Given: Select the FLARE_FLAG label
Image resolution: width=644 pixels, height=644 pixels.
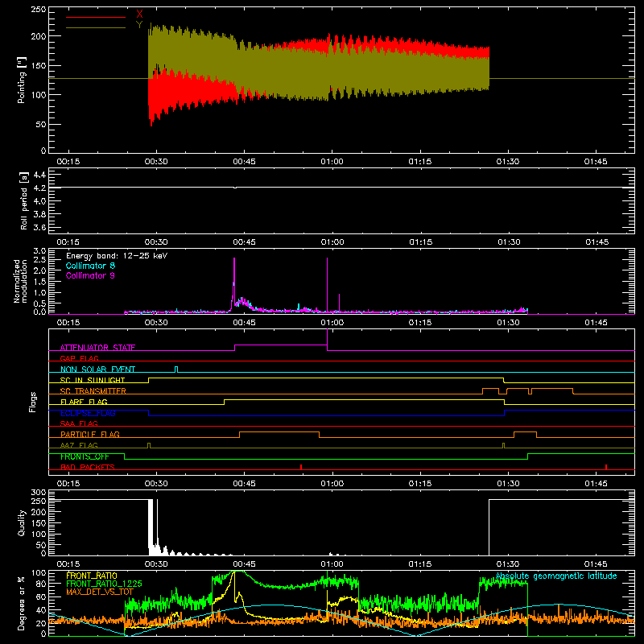Looking at the screenshot, I should 84,402.
